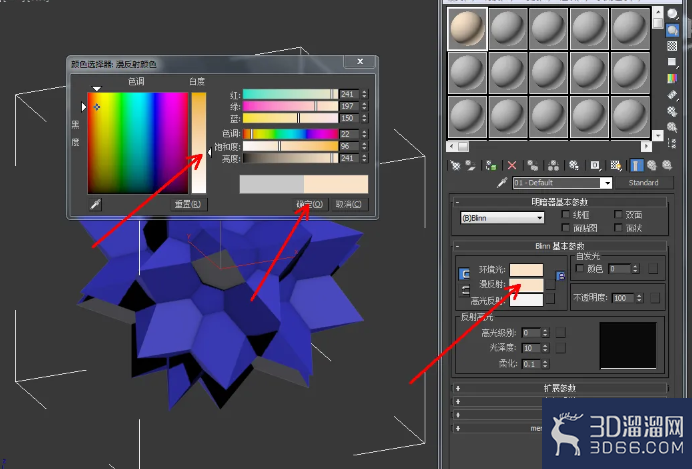Screen dimensions: 692x469
Task: Enable the 双面 checkbox
Action: [618, 214]
